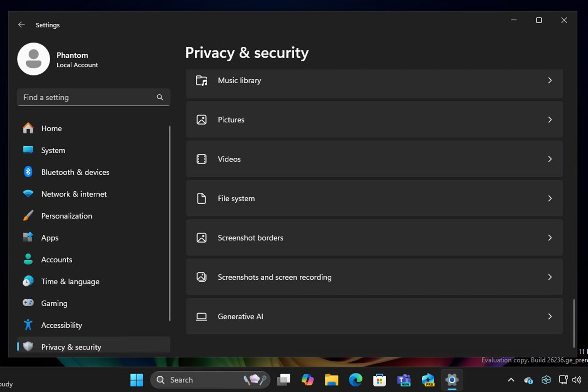
Task: Open the Music library settings
Action: click(x=374, y=80)
